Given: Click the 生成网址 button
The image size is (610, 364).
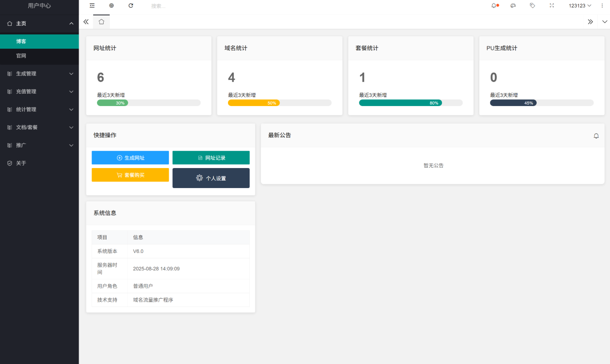Looking at the screenshot, I should point(130,158).
